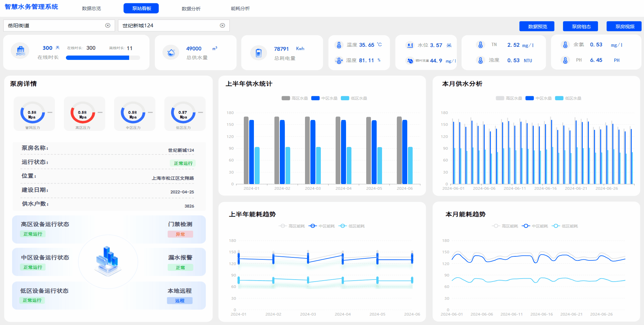Click the total power consumption battery icon
644x325 pixels.
(x=259, y=53)
